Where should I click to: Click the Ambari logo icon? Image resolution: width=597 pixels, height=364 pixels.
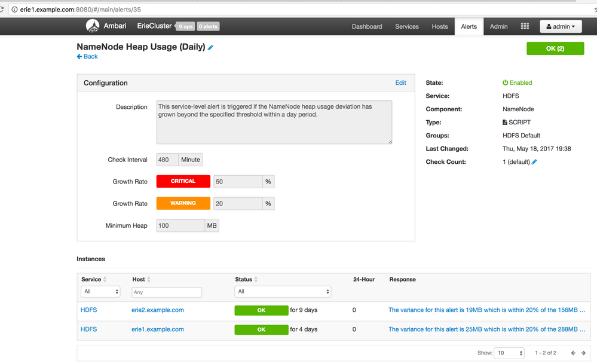pos(93,26)
